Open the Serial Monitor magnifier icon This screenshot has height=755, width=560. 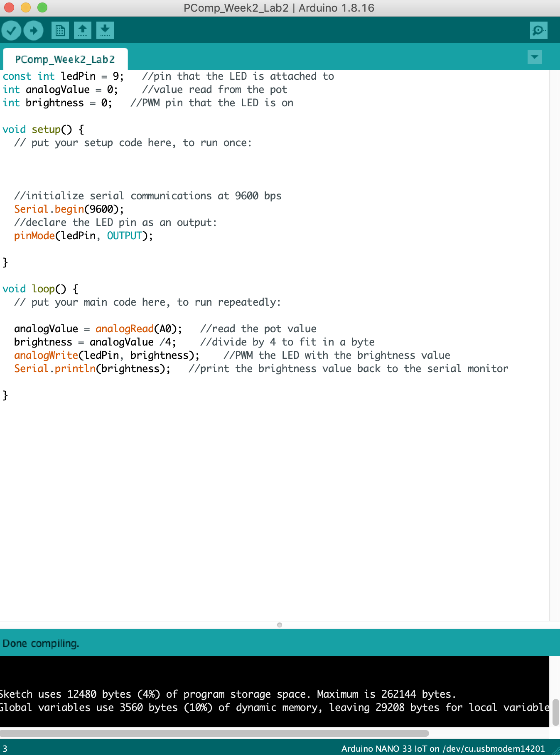pyautogui.click(x=538, y=30)
